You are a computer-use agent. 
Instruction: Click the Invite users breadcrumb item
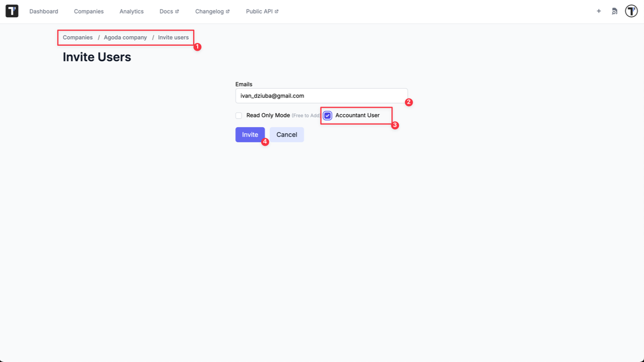click(x=173, y=37)
